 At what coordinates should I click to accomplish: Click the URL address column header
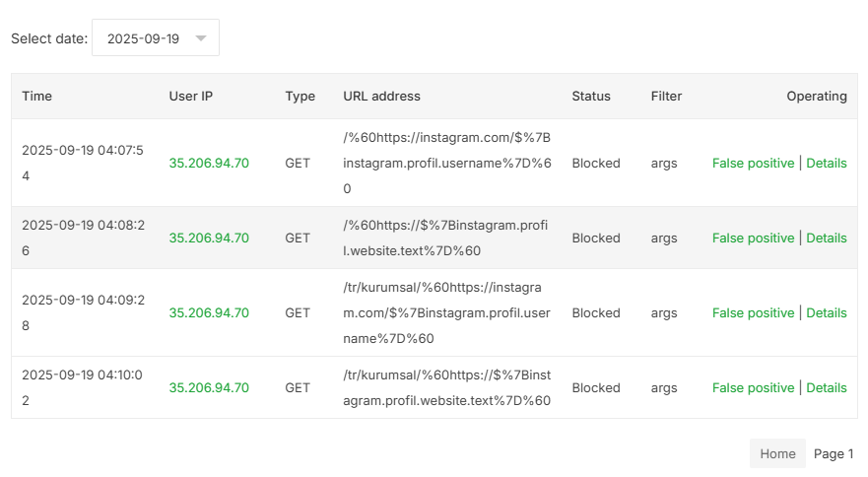(x=381, y=96)
